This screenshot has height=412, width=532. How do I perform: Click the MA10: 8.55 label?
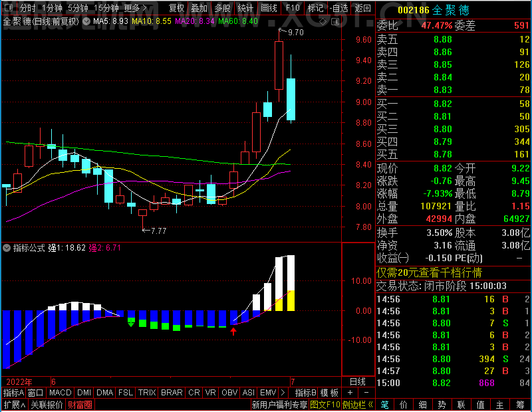pyautogui.click(x=152, y=21)
